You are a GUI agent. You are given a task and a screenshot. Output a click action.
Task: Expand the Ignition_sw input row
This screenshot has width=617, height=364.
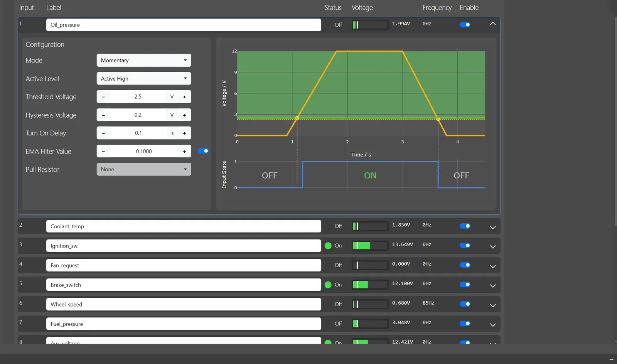coord(493,247)
